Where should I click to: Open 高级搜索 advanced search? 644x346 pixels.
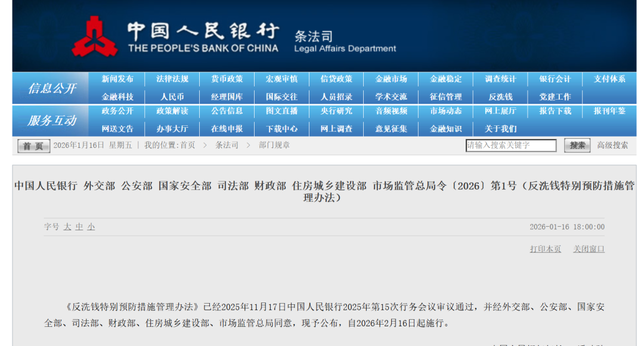612,146
